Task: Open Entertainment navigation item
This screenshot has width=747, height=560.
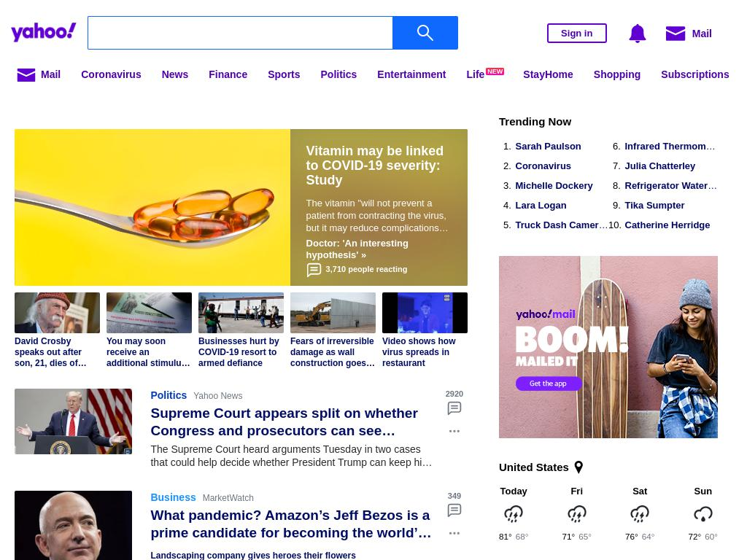Action: [x=411, y=75]
